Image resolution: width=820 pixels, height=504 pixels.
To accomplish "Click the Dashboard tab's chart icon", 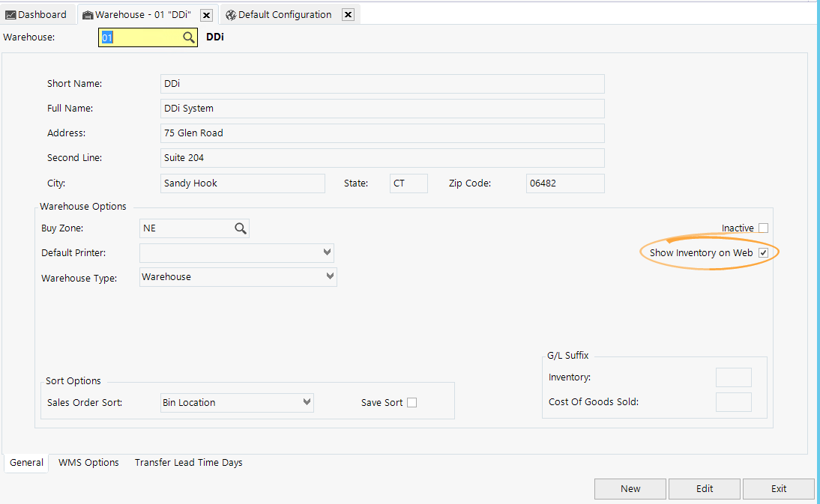I will [x=11, y=14].
